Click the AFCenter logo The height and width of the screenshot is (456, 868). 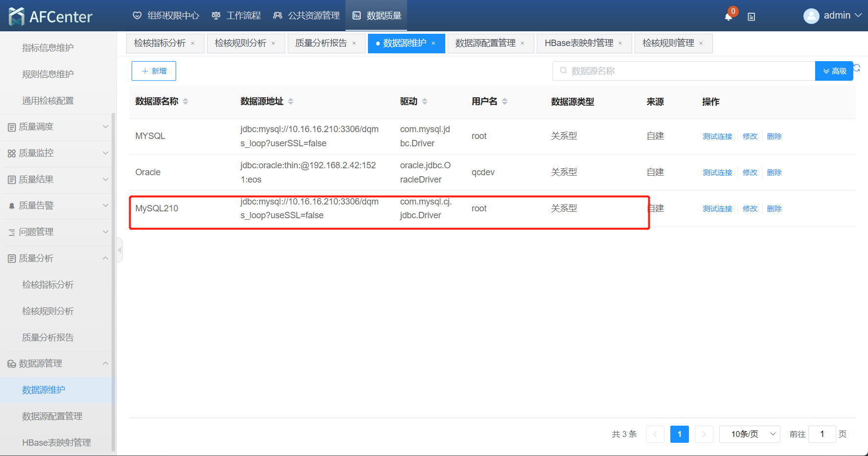(50, 16)
